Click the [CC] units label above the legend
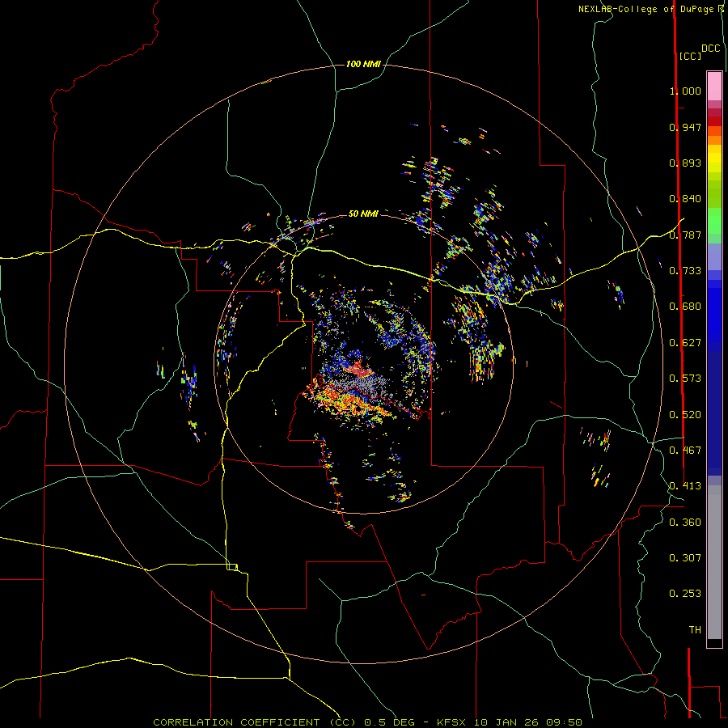This screenshot has height=728, width=728. [690, 56]
